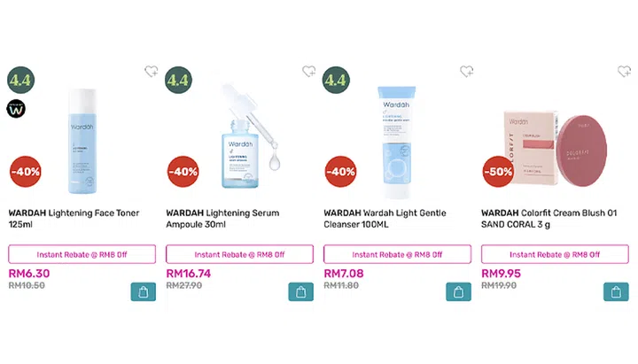Add Lightening Face Toner to shopping bag

(143, 291)
